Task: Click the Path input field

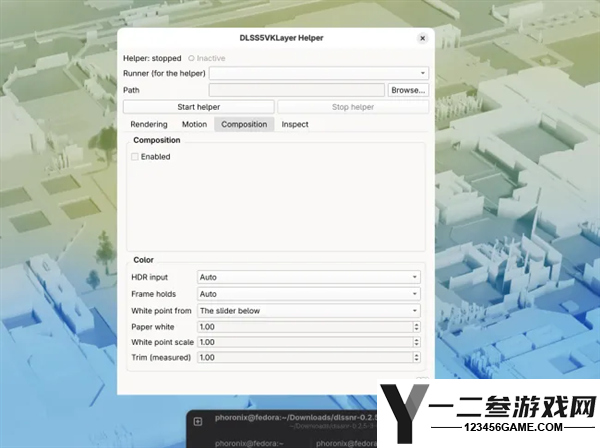Action: click(x=297, y=90)
